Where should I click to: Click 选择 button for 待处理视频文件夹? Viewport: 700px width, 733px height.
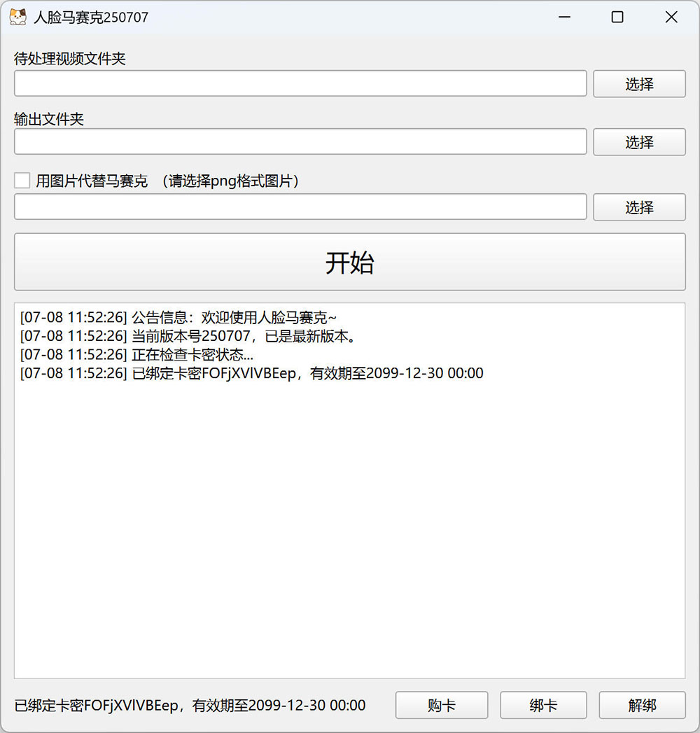click(639, 84)
